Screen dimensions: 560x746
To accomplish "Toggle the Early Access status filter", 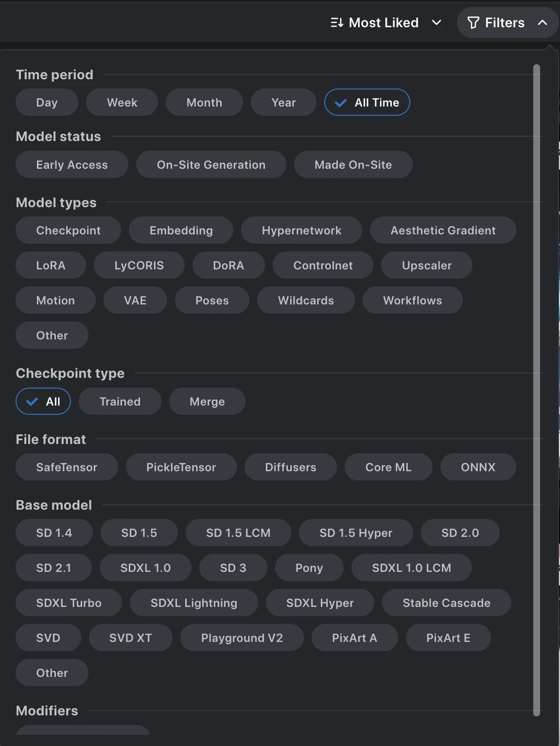I will [x=72, y=165].
